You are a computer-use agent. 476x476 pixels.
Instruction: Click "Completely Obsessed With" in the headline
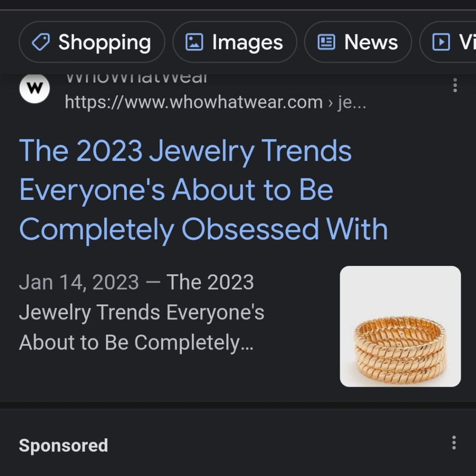point(203,229)
